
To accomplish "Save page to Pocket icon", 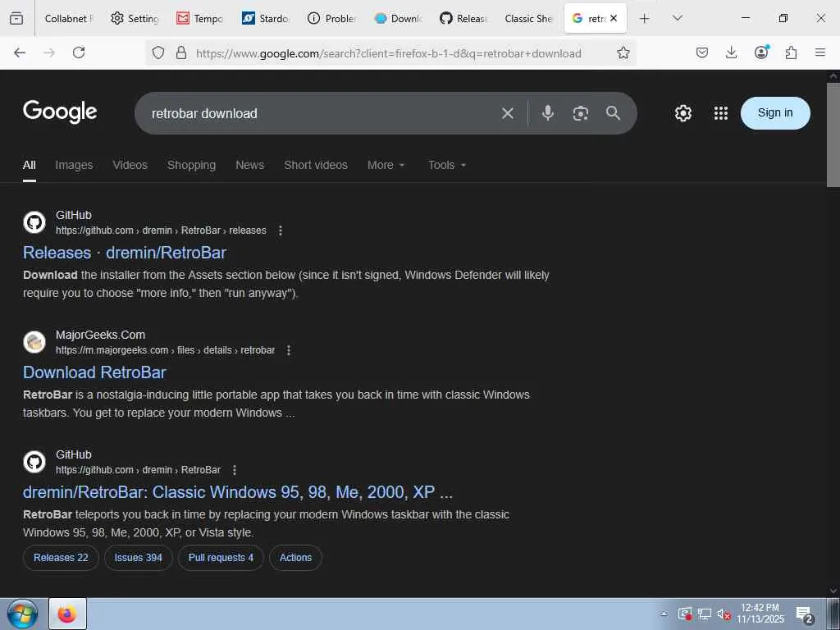I will tap(702, 52).
